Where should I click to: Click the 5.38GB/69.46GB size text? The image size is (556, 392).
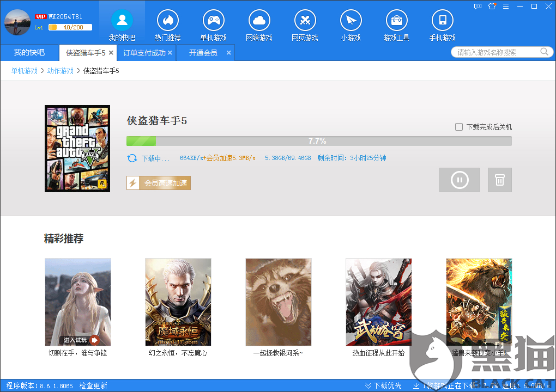(288, 158)
